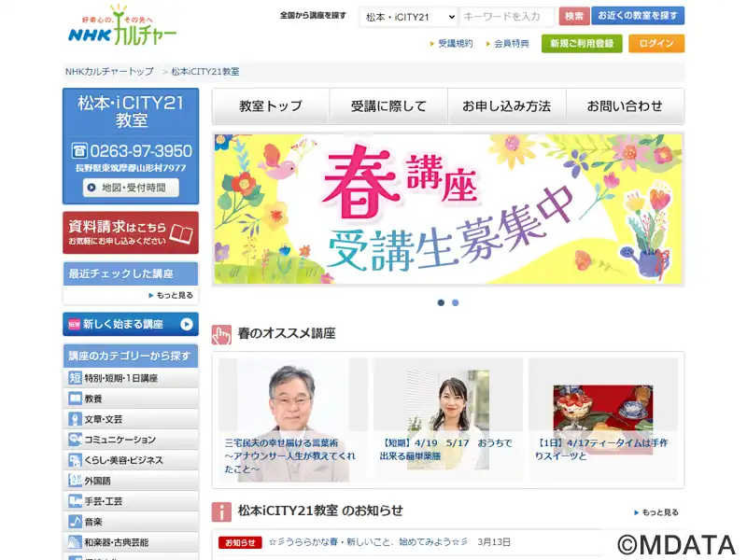Click the 特別・短期・1日講座 category icon
The height and width of the screenshot is (560, 747).
pyautogui.click(x=75, y=378)
